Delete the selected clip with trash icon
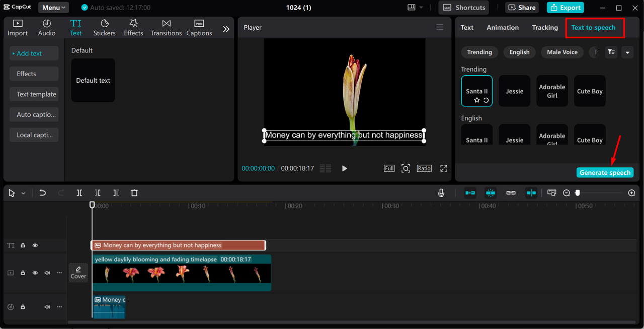The width and height of the screenshot is (644, 329). coord(134,193)
